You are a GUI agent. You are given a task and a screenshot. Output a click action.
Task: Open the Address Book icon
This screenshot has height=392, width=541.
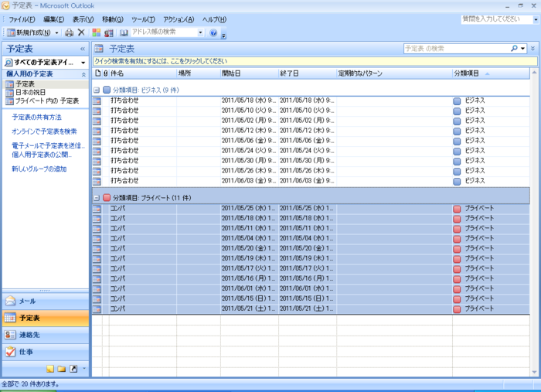pos(124,32)
